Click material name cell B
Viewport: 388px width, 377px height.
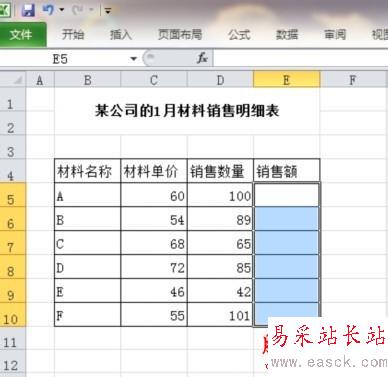pyautogui.click(x=88, y=219)
